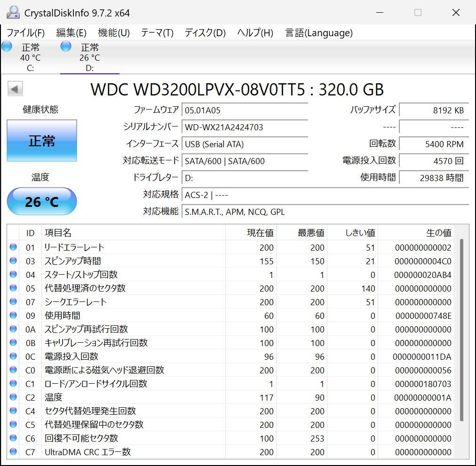The width and height of the screenshot is (476, 466).
Task: Click status icon of row 05 代替処理済のセクタ数
Action: coord(13,288)
